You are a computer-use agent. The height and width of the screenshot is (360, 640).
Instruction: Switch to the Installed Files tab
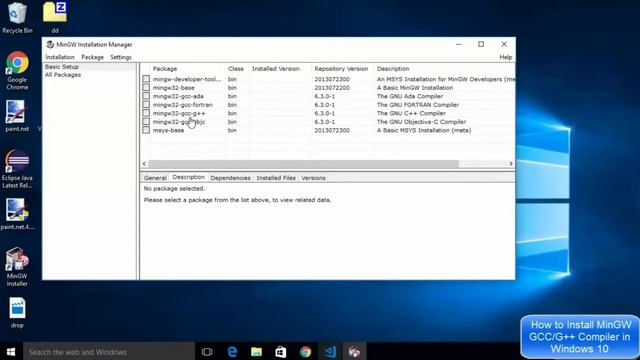pos(276,178)
